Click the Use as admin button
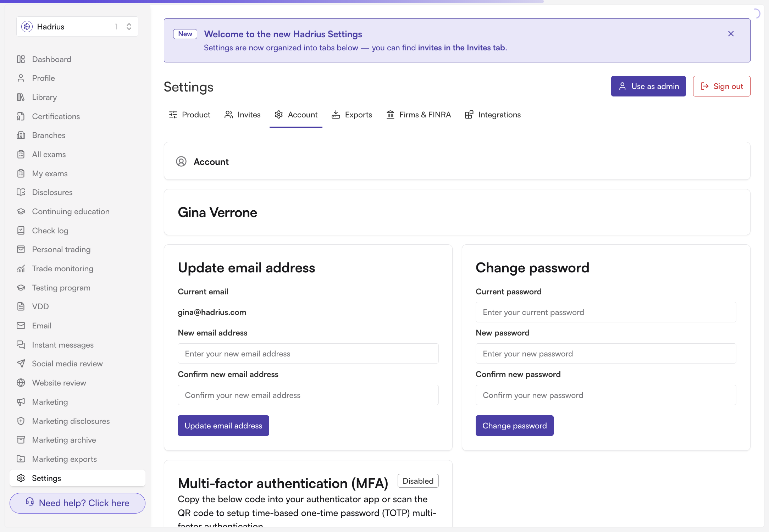This screenshot has width=769, height=532. [x=648, y=86]
